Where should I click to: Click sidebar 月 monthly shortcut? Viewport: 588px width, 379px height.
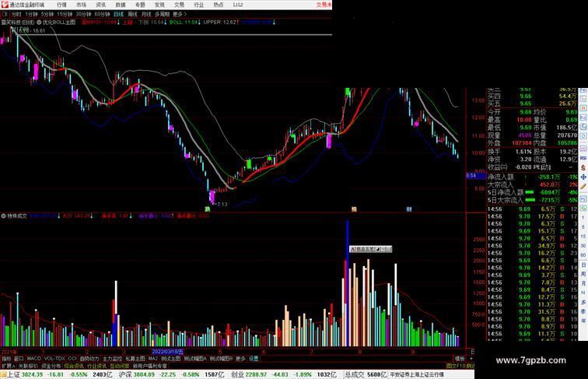583,283
